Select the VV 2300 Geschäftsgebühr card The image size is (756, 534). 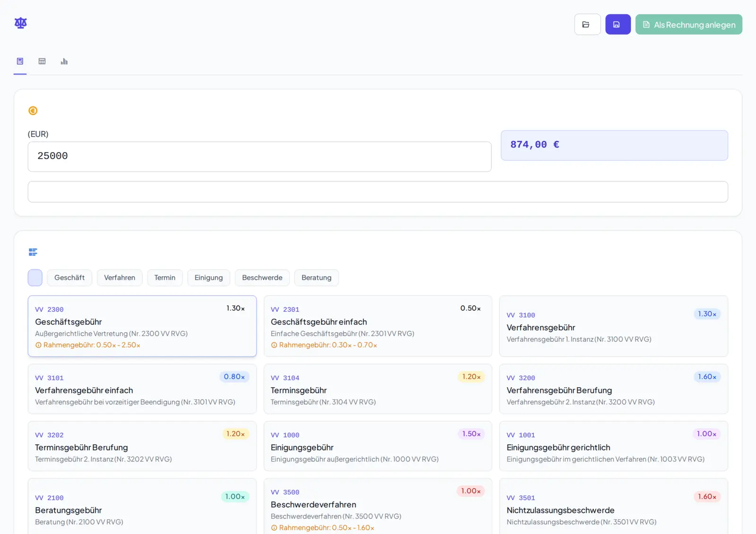pos(142,326)
